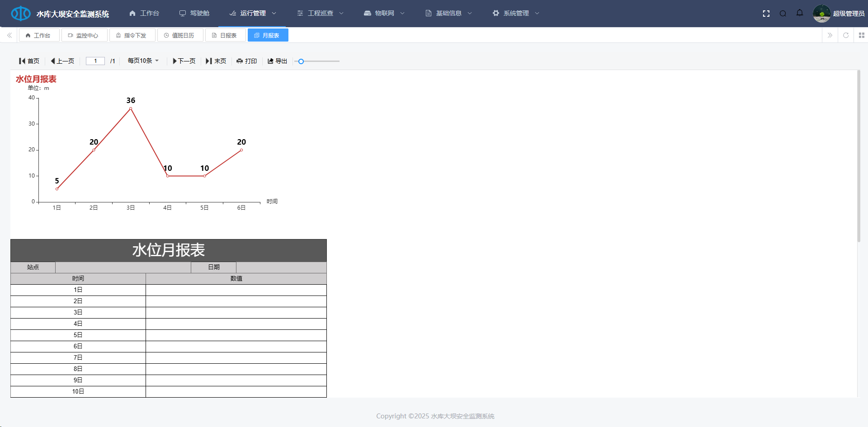Image resolution: width=868 pixels, height=427 pixels.
Task: Toggle fullscreen mode icon
Action: tap(766, 14)
